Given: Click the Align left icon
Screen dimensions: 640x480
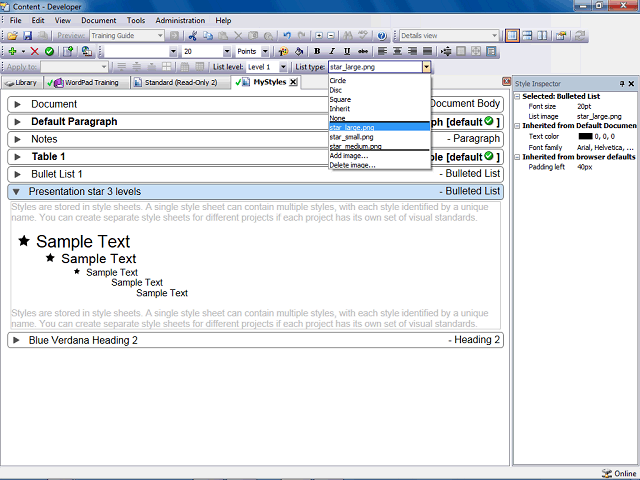Looking at the screenshot, I should (382, 51).
